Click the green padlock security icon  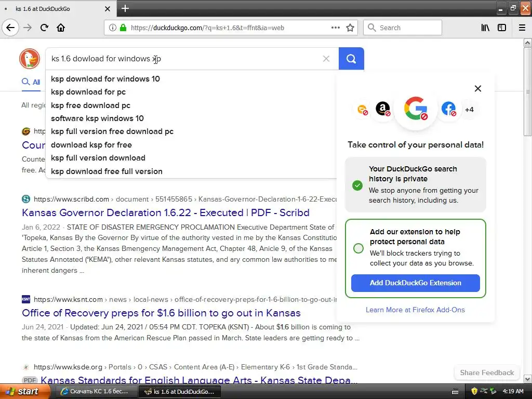coord(123,28)
